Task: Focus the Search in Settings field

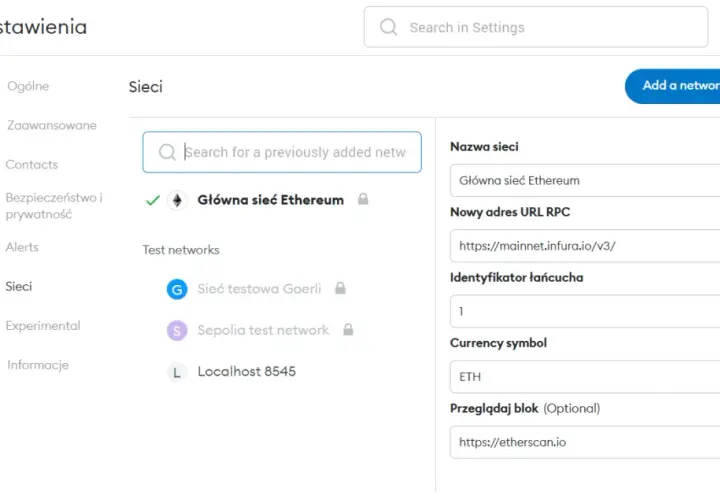Action: click(536, 27)
